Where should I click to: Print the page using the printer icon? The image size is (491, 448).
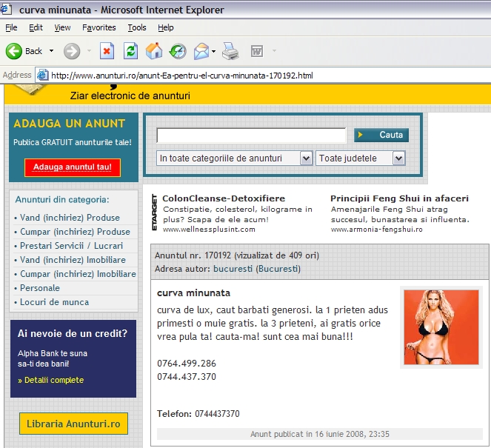[230, 51]
